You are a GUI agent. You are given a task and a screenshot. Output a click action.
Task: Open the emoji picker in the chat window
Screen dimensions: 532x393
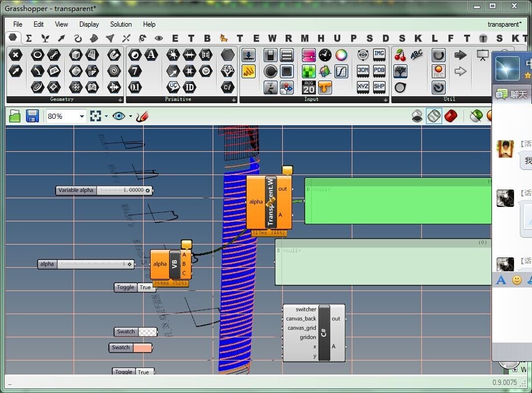[517, 281]
